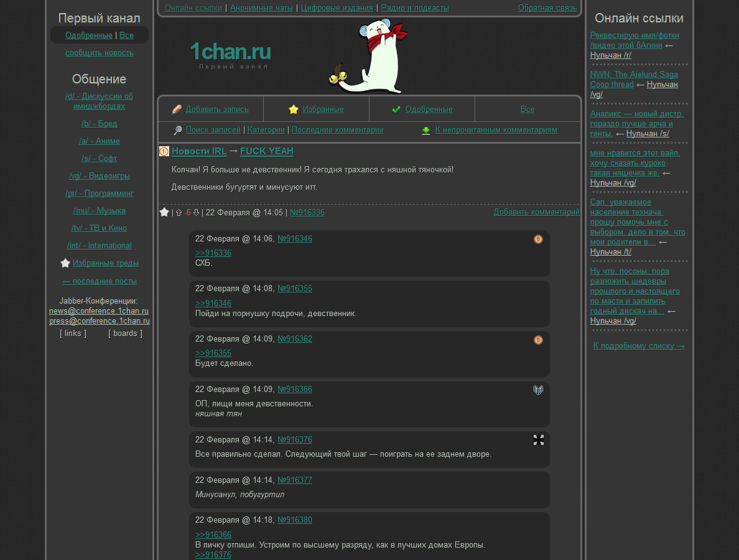Click the cross-arrows icon on comment №916376

coord(539,440)
